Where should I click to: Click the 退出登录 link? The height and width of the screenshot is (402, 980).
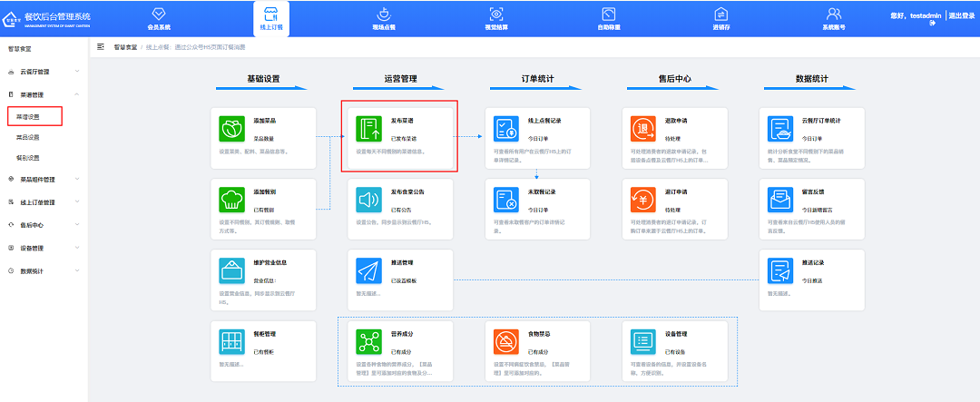point(961,16)
